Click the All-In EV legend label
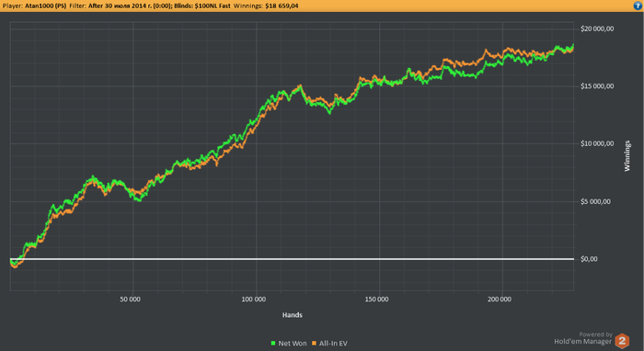 coord(333,344)
